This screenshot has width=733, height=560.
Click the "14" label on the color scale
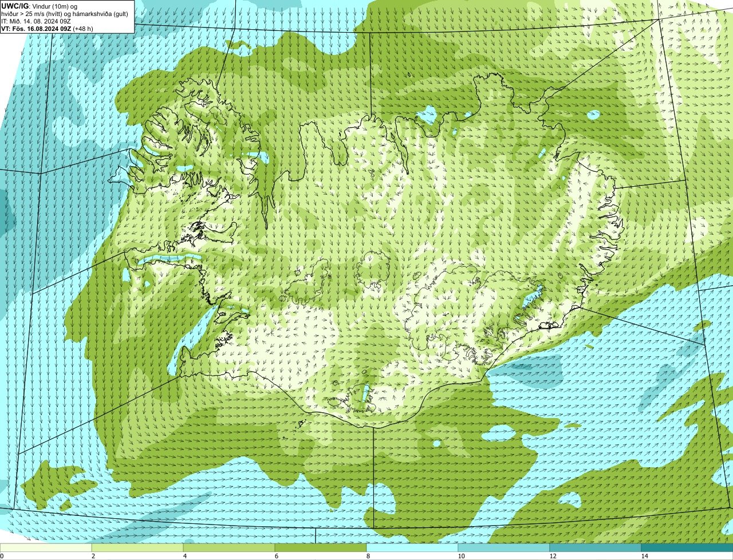click(644, 556)
